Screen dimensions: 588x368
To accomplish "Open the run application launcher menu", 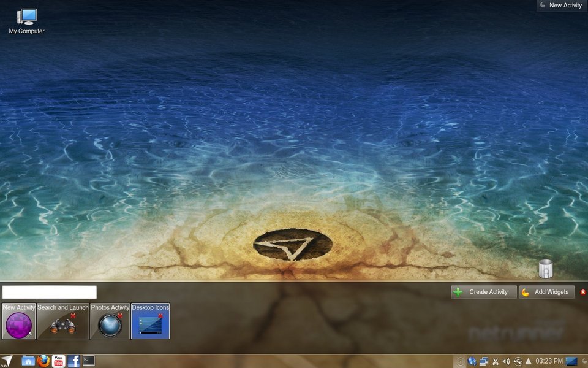I will (x=7, y=361).
